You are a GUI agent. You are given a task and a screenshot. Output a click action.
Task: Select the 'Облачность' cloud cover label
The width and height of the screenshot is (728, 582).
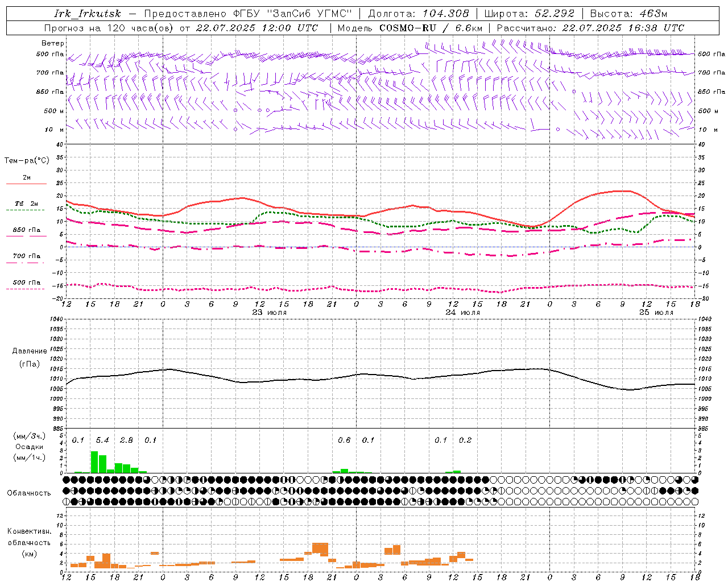(x=29, y=493)
